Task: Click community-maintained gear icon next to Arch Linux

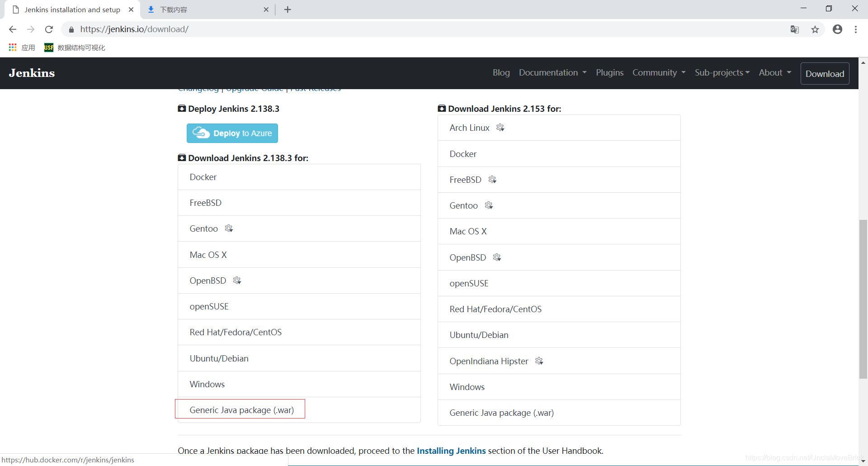Action: pos(500,128)
